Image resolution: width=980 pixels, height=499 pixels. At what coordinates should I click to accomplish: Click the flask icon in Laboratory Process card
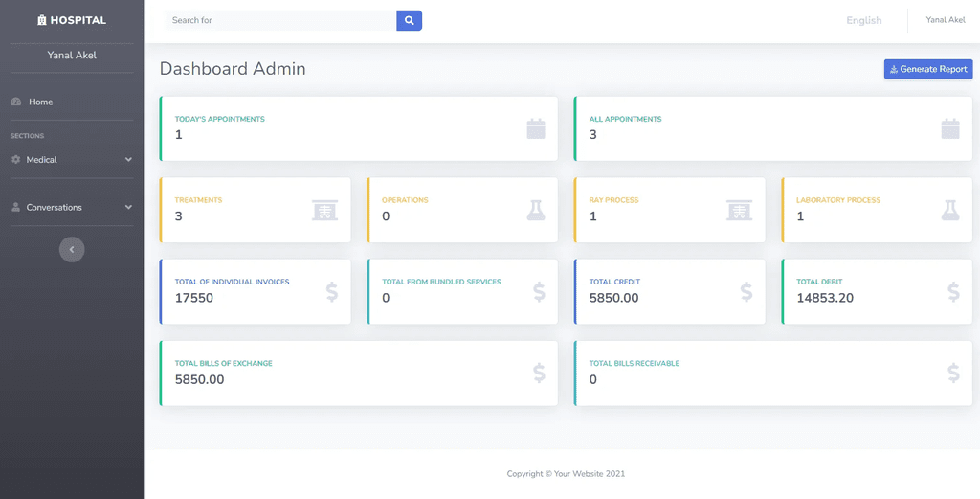(950, 210)
